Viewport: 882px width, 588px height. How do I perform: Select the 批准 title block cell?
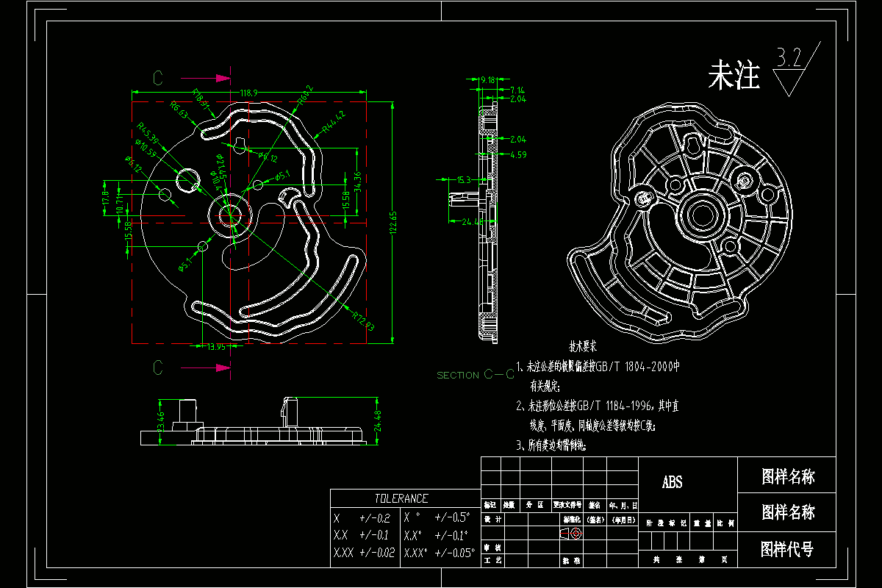pyautogui.click(x=571, y=560)
